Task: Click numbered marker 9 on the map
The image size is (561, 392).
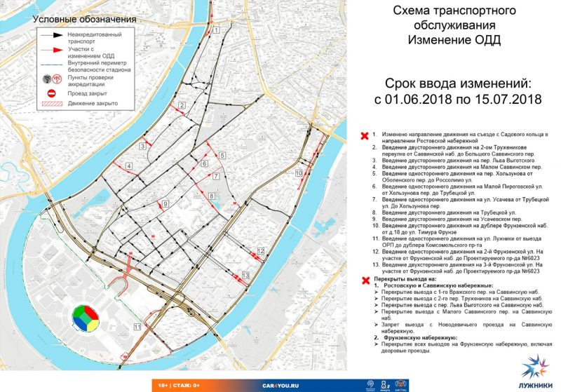Action: [x=165, y=204]
